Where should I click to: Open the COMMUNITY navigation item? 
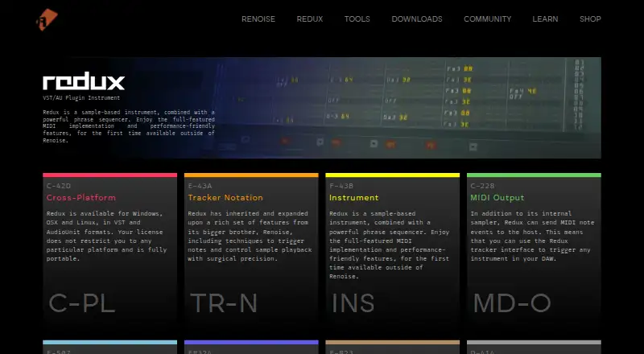488,19
